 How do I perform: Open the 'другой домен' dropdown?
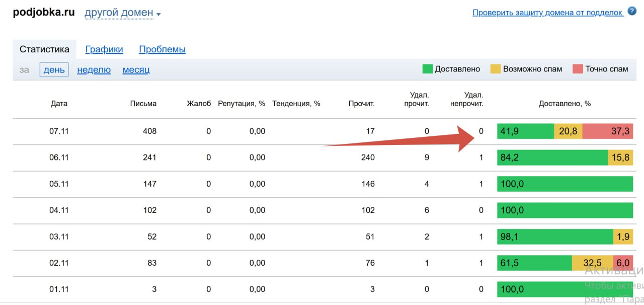[122, 13]
